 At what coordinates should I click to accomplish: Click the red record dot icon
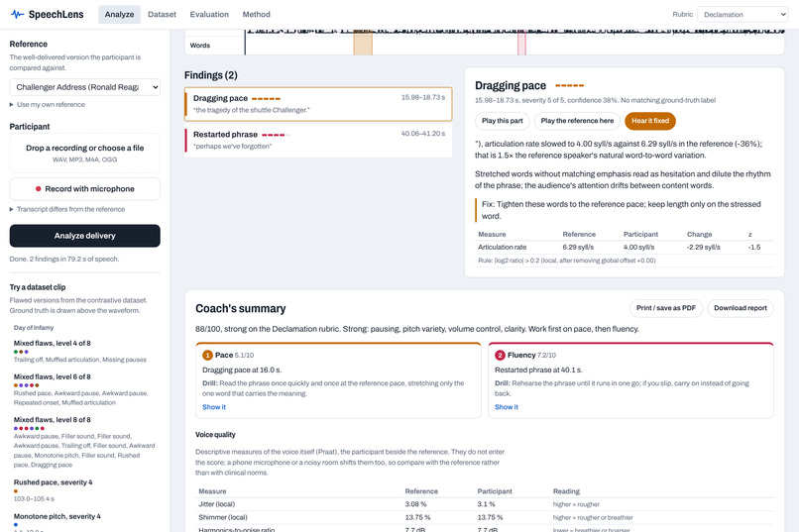point(39,189)
